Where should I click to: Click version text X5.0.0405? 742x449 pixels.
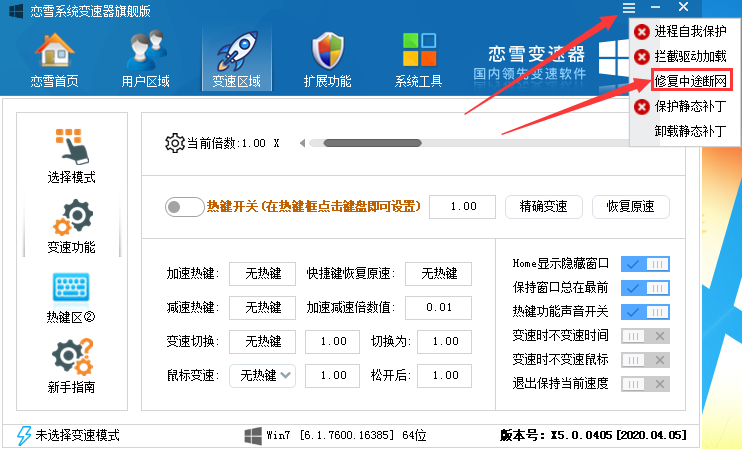[593, 435]
